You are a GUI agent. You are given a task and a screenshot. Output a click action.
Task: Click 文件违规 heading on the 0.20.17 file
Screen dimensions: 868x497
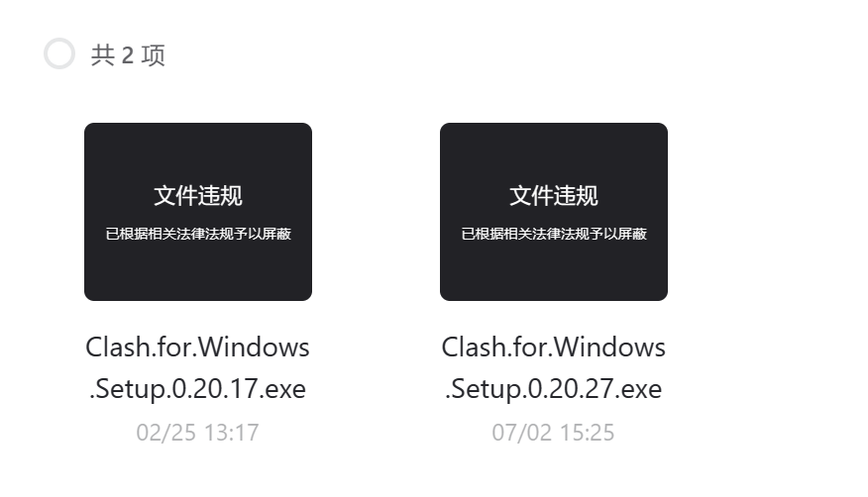198,196
